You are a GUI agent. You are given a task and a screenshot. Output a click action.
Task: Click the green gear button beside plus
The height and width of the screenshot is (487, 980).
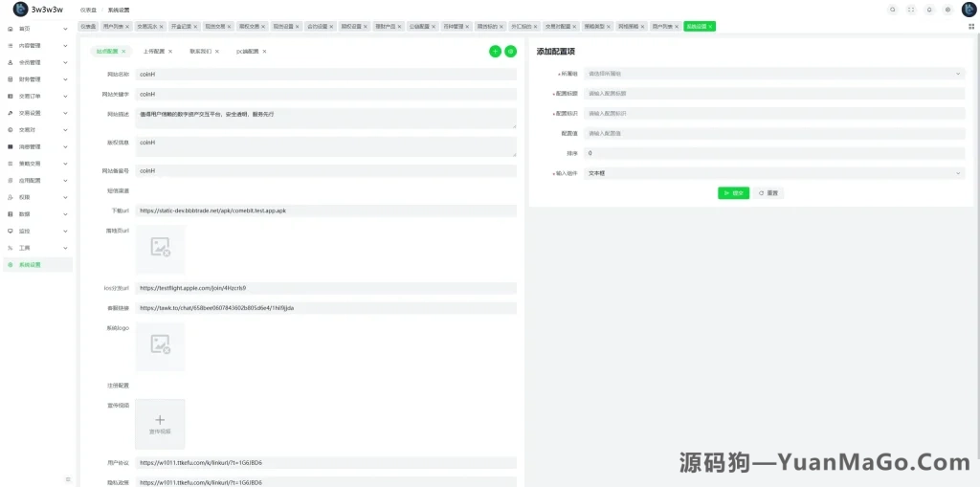click(x=511, y=52)
